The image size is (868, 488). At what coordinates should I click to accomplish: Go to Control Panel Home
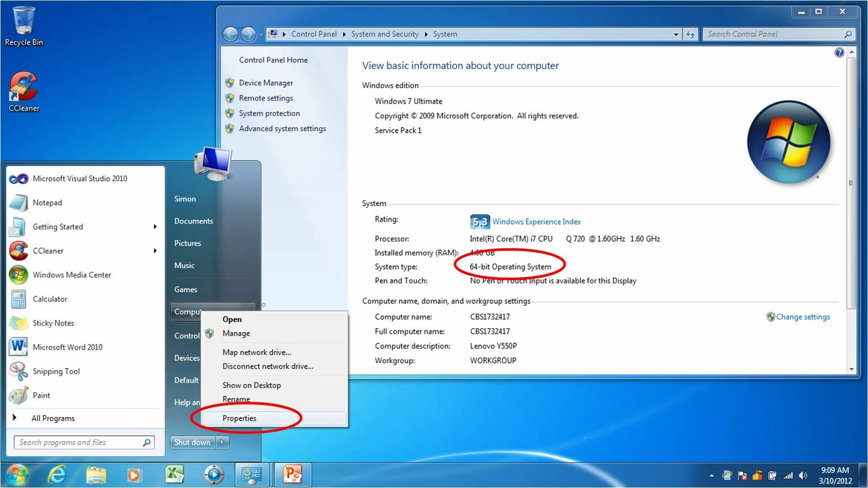tap(273, 60)
